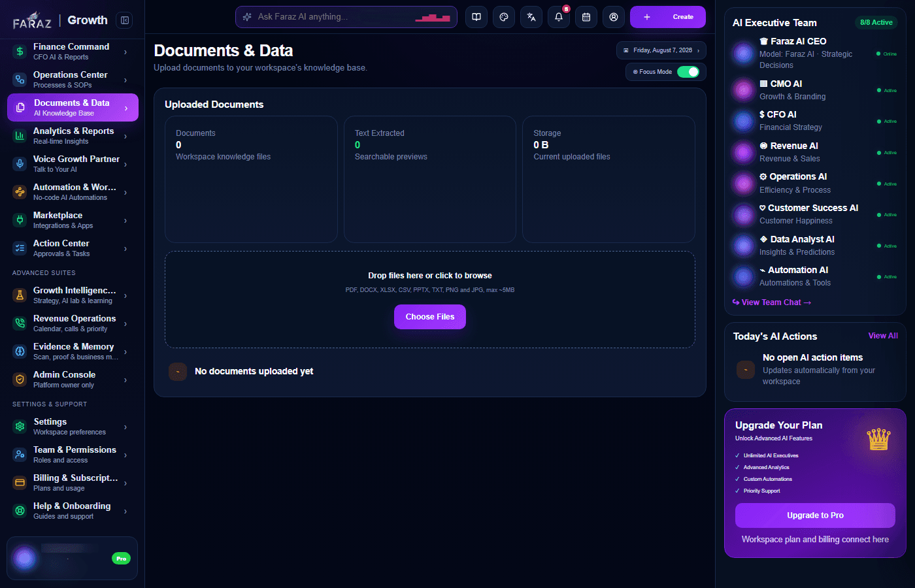Open Help & Onboarding menu item
Viewport: 915px width, 588px height.
pos(73,511)
